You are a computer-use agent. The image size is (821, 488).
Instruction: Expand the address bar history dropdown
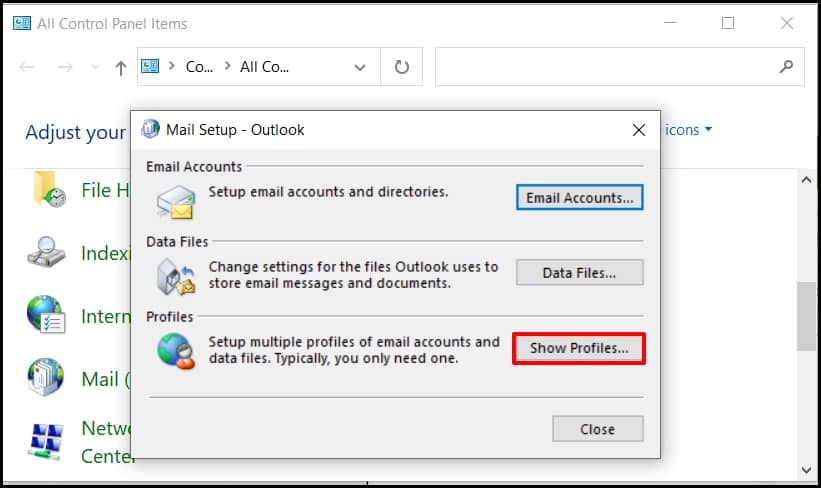click(360, 68)
